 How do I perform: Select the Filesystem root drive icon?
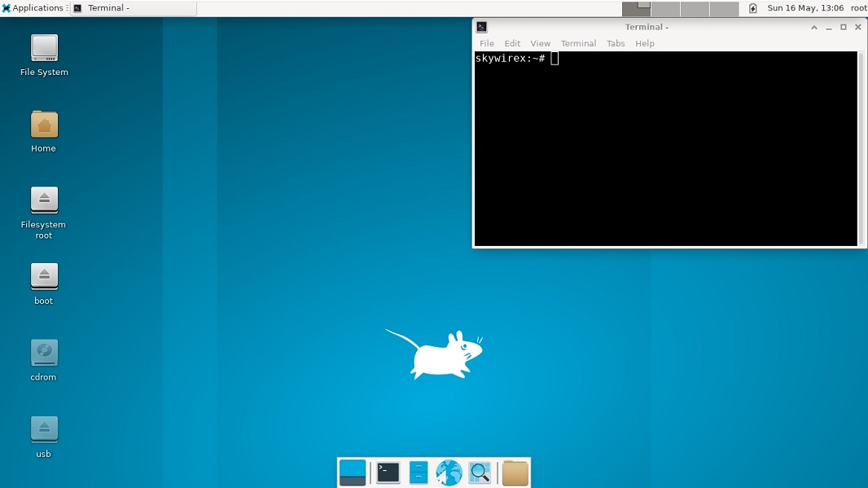(x=44, y=200)
